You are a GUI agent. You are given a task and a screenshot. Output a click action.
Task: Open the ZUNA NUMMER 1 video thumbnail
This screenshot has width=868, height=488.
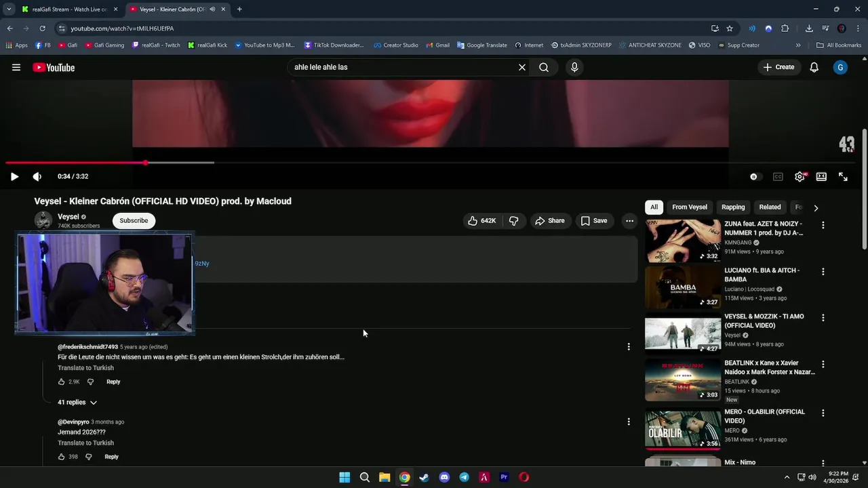tap(683, 241)
